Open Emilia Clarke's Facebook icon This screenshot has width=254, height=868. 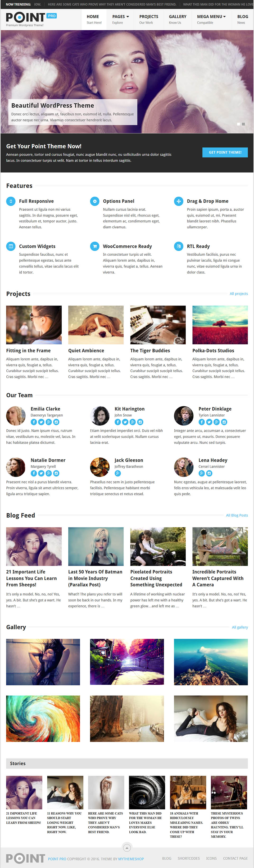[34, 422]
